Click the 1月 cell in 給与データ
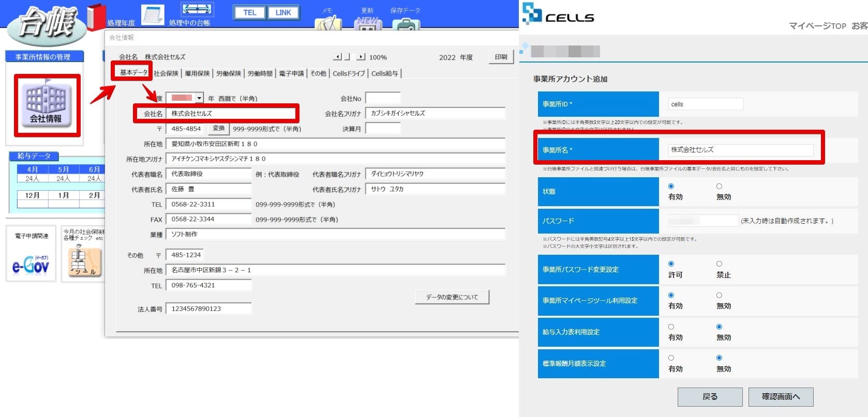The width and height of the screenshot is (868, 417). click(63, 195)
